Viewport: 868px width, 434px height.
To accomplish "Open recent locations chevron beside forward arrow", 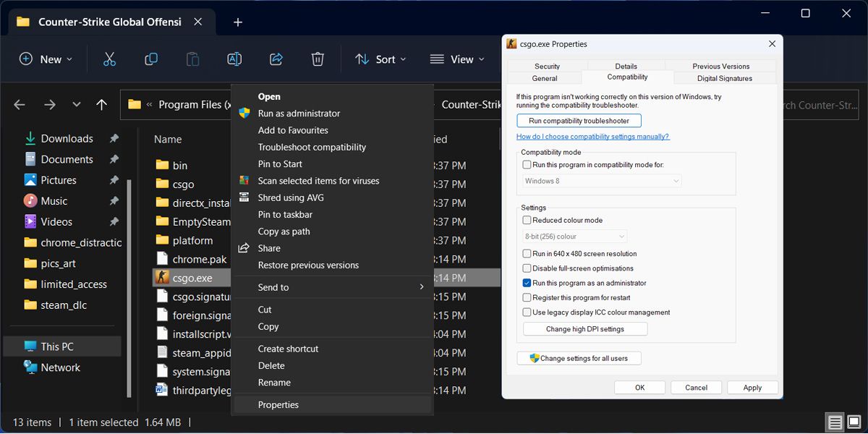I will (76, 105).
